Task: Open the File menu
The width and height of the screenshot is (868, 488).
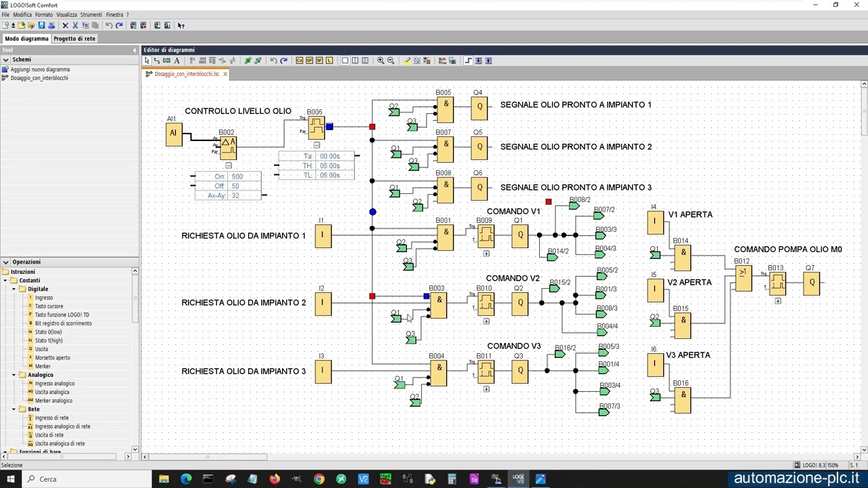Action: 5,14
